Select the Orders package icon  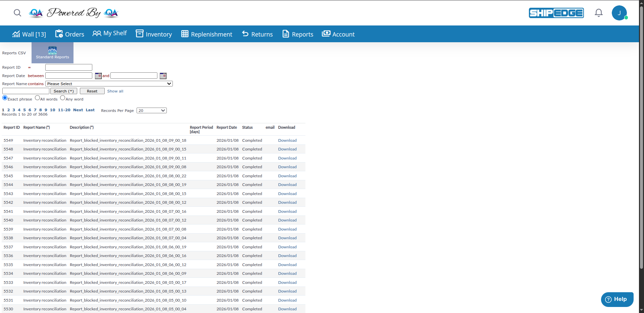click(x=59, y=34)
